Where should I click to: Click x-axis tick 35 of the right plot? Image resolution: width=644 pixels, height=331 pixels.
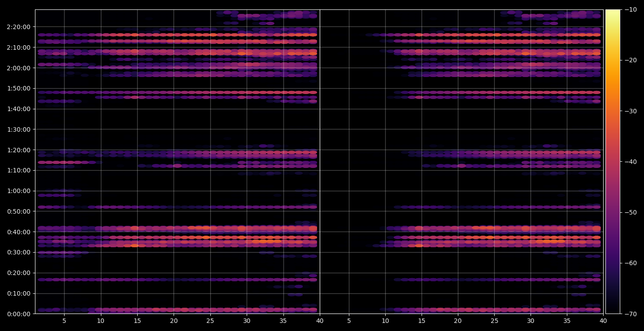tap(567, 321)
